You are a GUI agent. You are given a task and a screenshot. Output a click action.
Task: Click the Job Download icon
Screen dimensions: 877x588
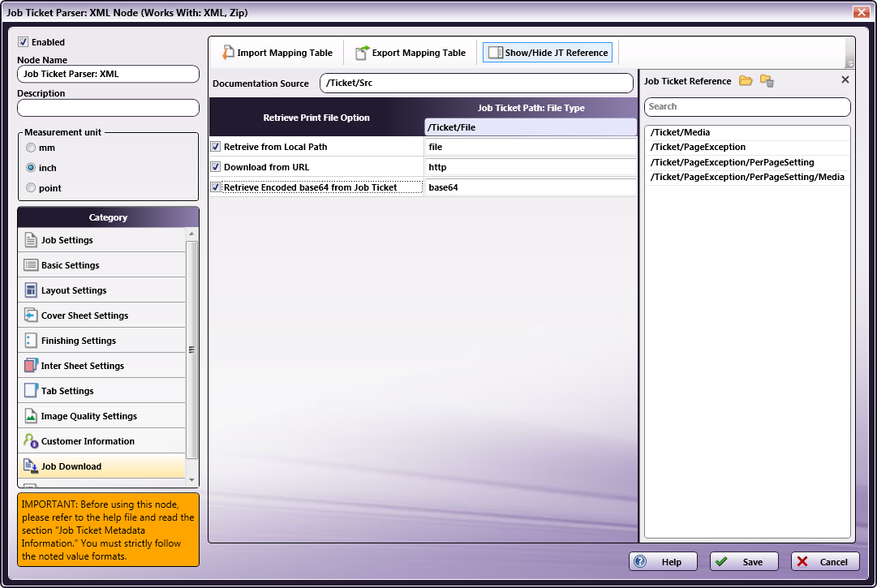click(x=31, y=466)
